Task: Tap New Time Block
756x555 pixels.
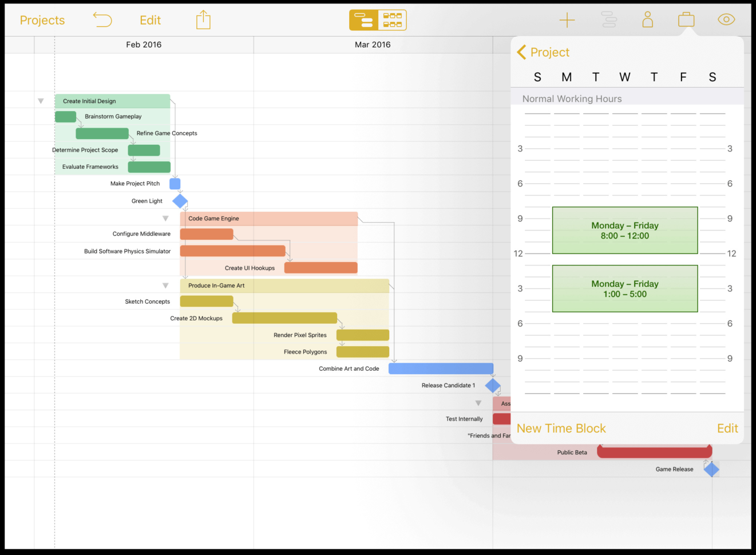Action: (x=561, y=428)
